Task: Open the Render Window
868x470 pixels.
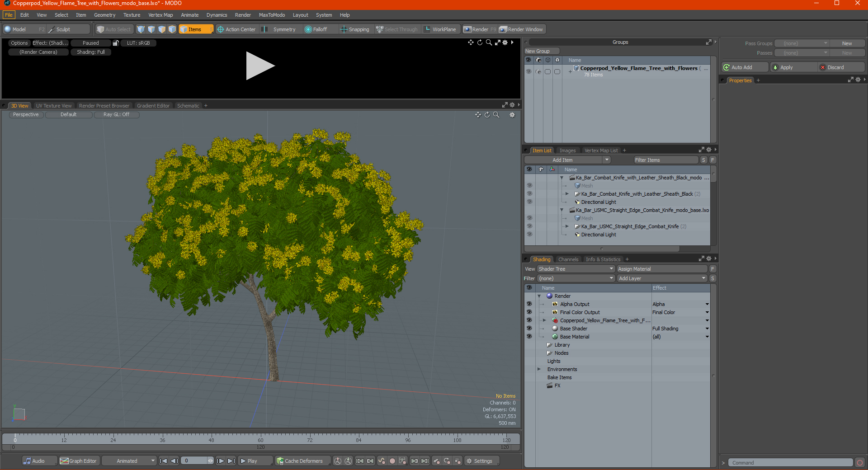Action: [521, 29]
